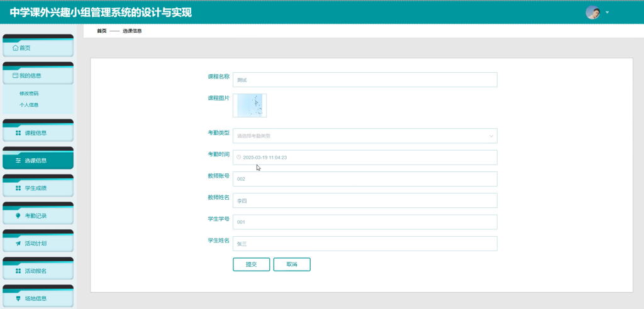The width and height of the screenshot is (644, 309).
Task: Click the 教师姓名 label text
Action: (218, 197)
